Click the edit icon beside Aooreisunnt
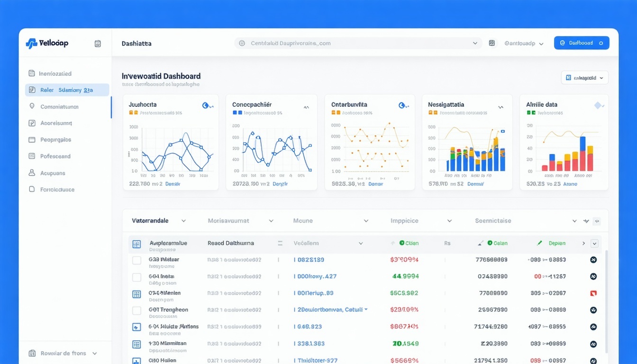The height and width of the screenshot is (364, 637). (32, 123)
